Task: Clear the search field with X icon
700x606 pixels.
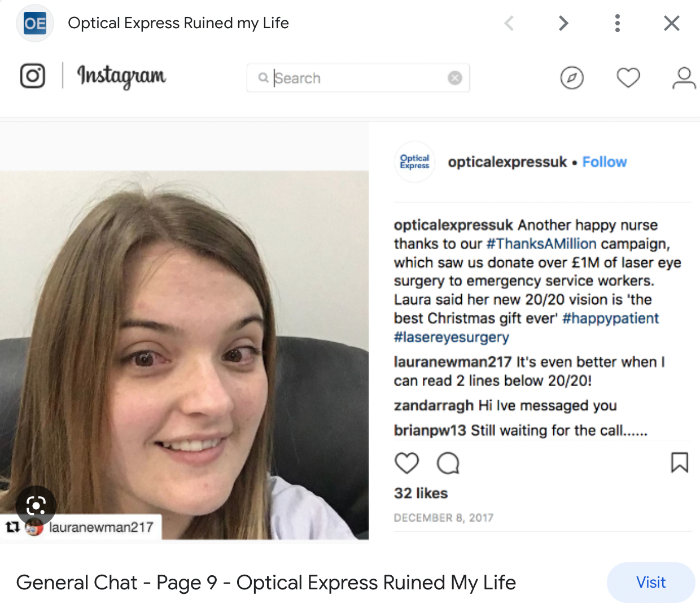Action: click(x=455, y=78)
